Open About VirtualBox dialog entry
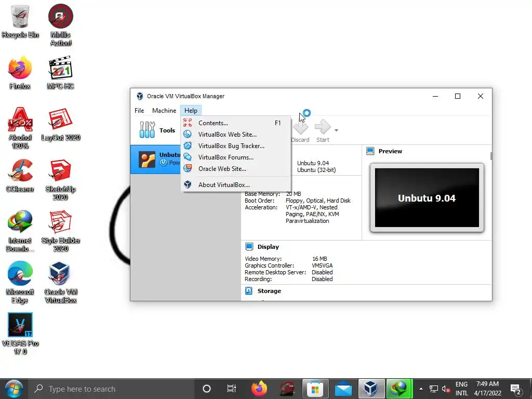532x399 pixels. 236,184
